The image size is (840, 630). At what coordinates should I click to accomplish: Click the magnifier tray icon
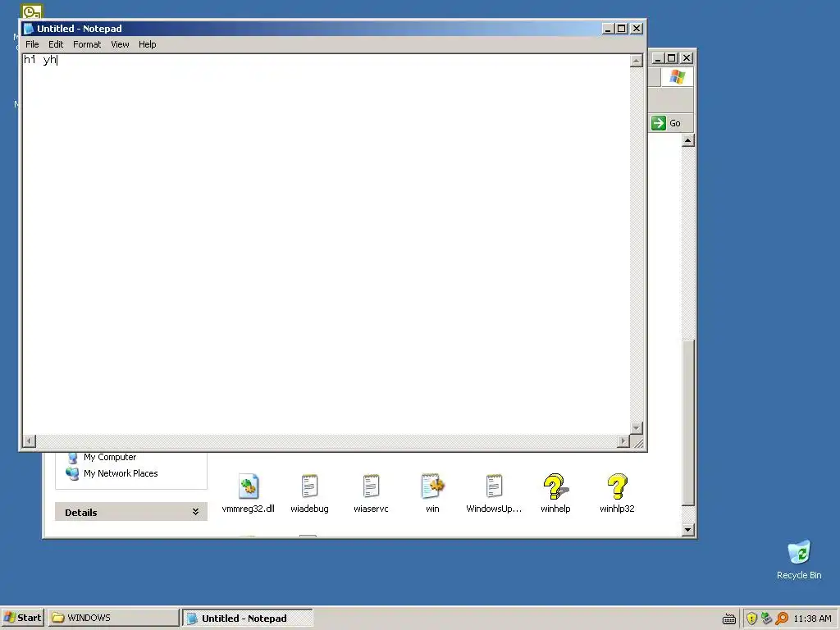[x=782, y=619]
